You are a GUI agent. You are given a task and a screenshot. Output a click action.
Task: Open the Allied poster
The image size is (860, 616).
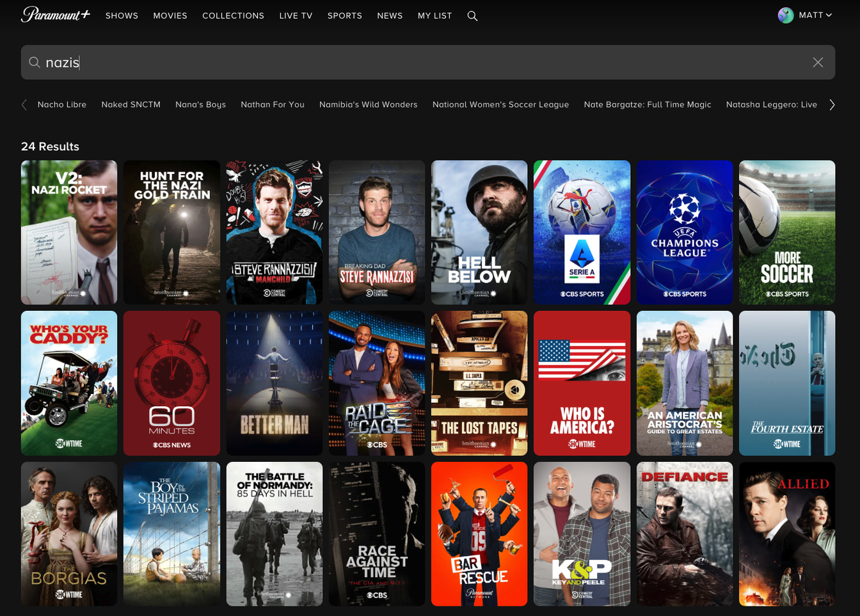pyautogui.click(x=787, y=534)
